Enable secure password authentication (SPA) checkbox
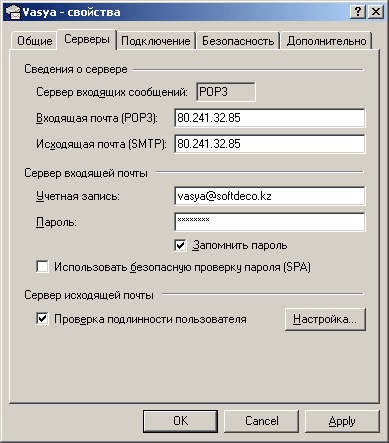 (x=42, y=267)
